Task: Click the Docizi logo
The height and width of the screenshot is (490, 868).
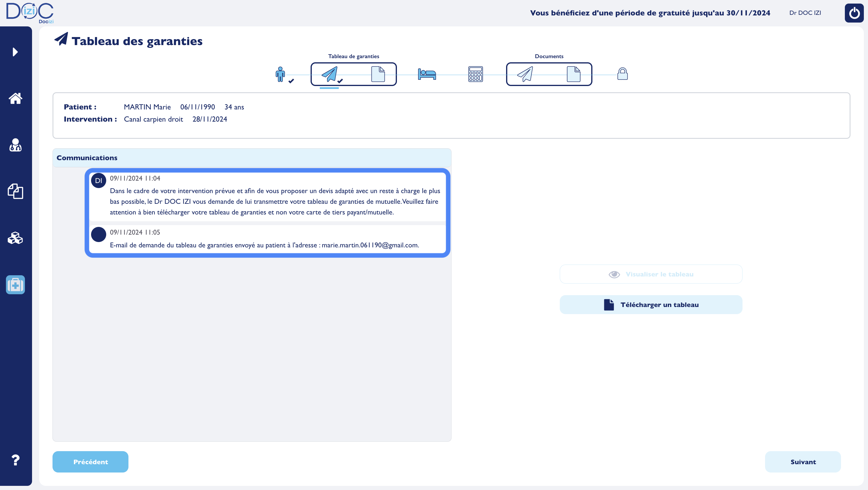Action: pos(30,13)
